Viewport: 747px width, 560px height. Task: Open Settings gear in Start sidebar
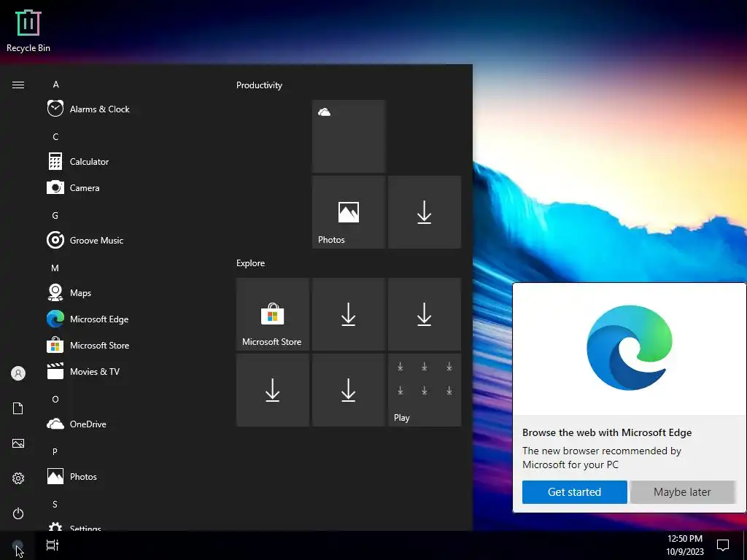18,478
